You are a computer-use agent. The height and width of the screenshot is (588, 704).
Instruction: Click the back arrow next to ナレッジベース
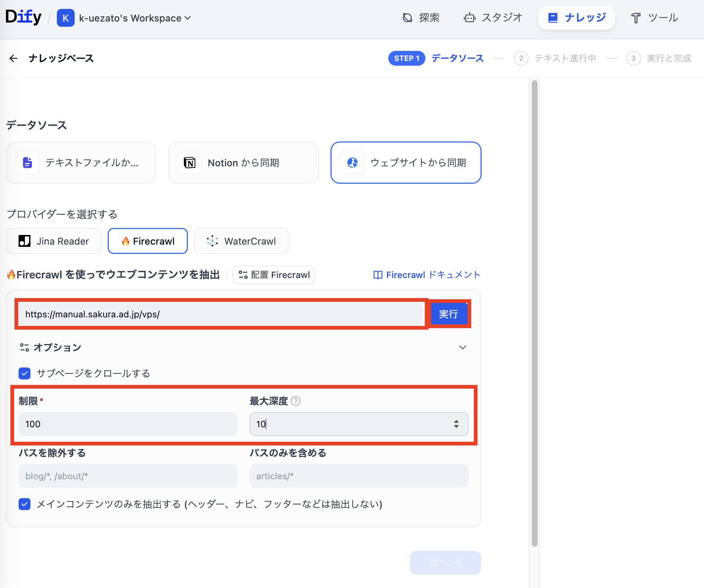tap(14, 58)
